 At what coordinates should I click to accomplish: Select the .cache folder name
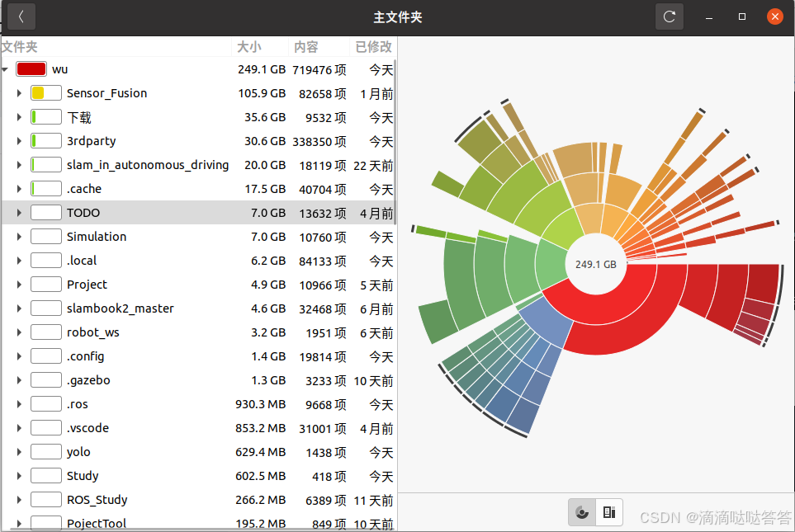pos(84,189)
